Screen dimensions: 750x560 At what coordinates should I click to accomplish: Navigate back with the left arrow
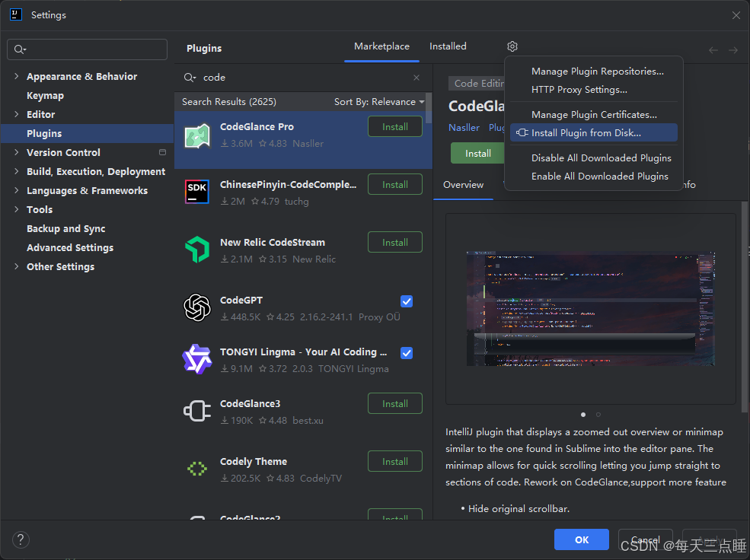click(x=713, y=50)
